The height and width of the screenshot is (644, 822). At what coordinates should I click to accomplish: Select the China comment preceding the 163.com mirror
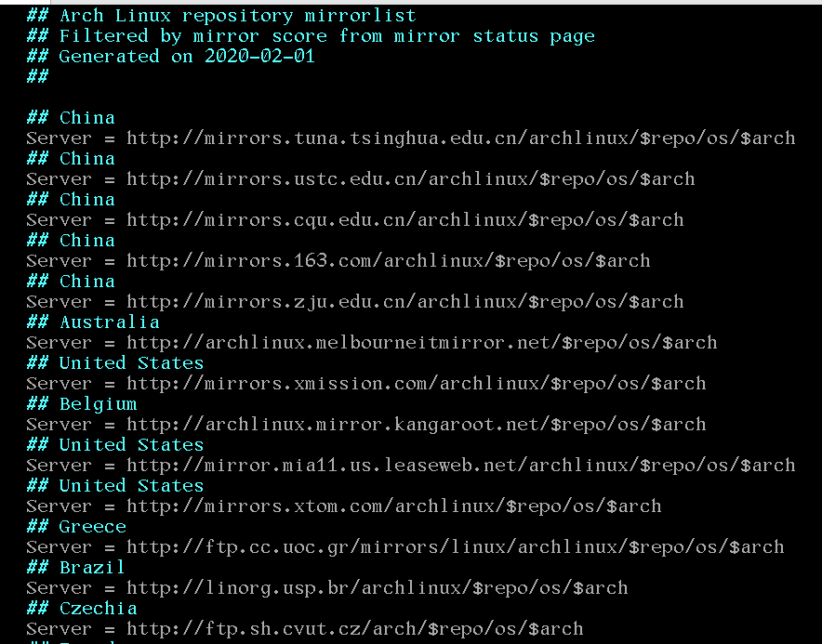click(x=71, y=241)
